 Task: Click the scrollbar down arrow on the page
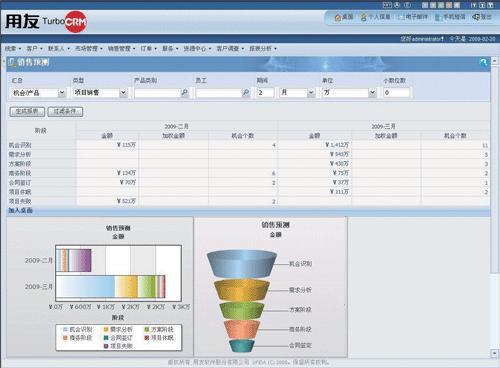494,353
